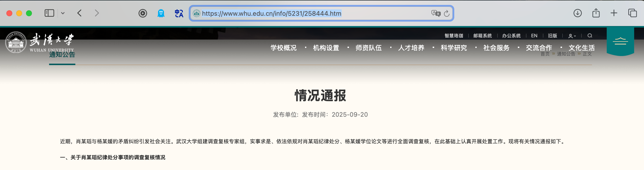Open the 邮箱系统 link

coord(483,36)
